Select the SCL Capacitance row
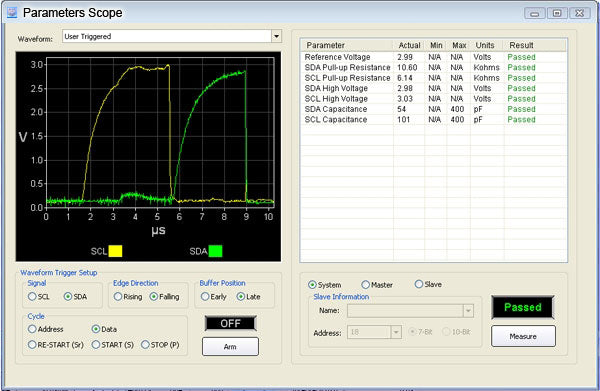The height and width of the screenshot is (391, 600). [x=433, y=119]
